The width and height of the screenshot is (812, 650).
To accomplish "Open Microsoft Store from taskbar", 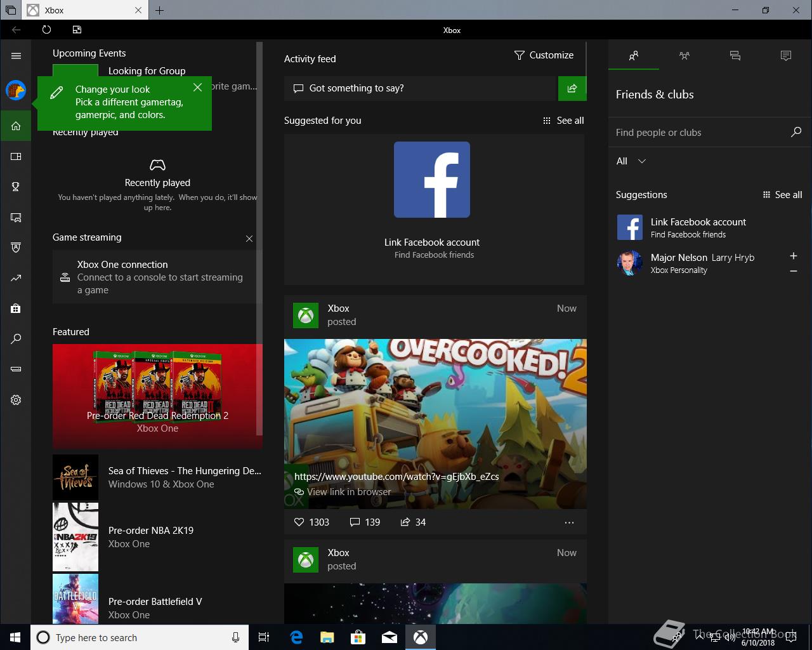I will pos(358,637).
